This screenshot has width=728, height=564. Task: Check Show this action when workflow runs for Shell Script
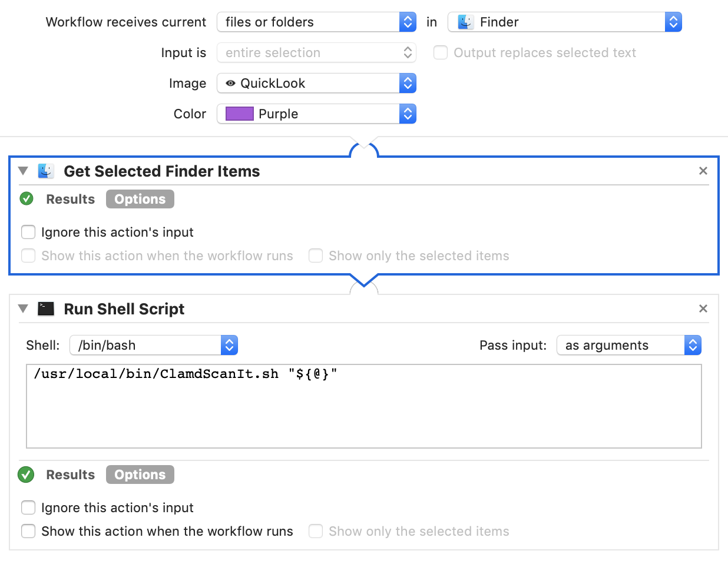(28, 531)
